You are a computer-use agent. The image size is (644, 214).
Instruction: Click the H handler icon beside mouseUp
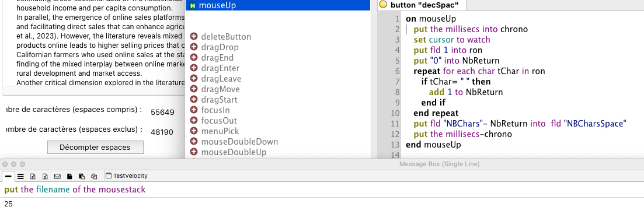coord(193,5)
